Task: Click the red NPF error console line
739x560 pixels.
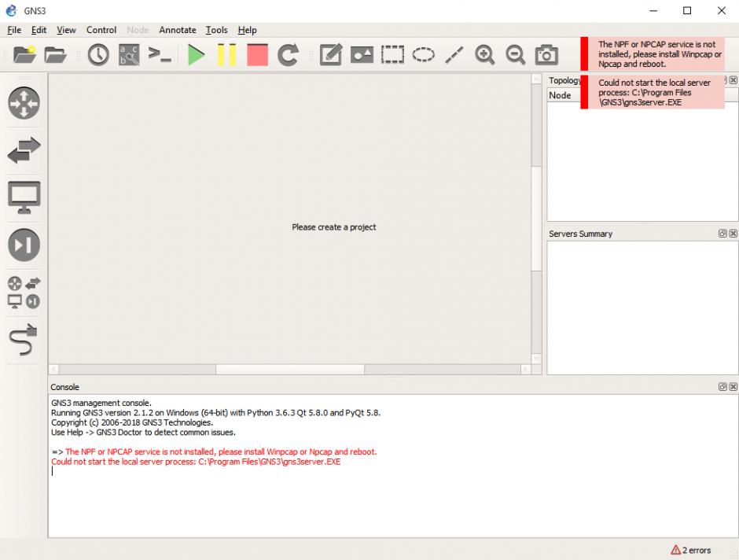Action: pos(221,451)
